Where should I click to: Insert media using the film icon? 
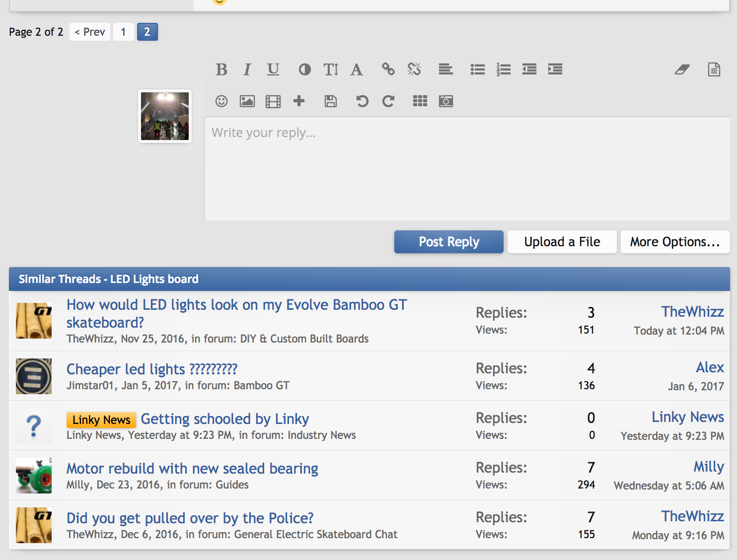click(273, 101)
